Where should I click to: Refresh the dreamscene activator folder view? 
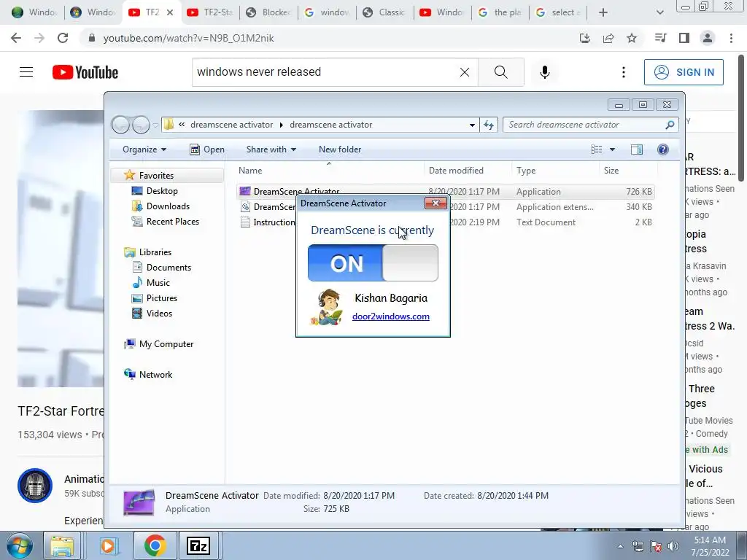pyautogui.click(x=488, y=125)
